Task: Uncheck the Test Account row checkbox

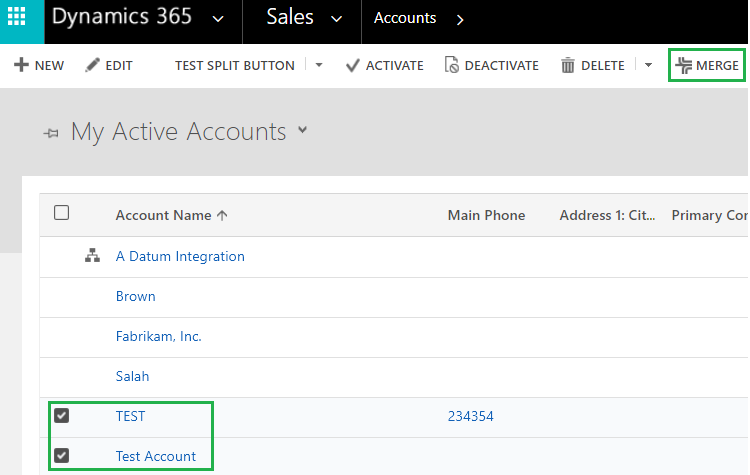Action: pyautogui.click(x=62, y=455)
